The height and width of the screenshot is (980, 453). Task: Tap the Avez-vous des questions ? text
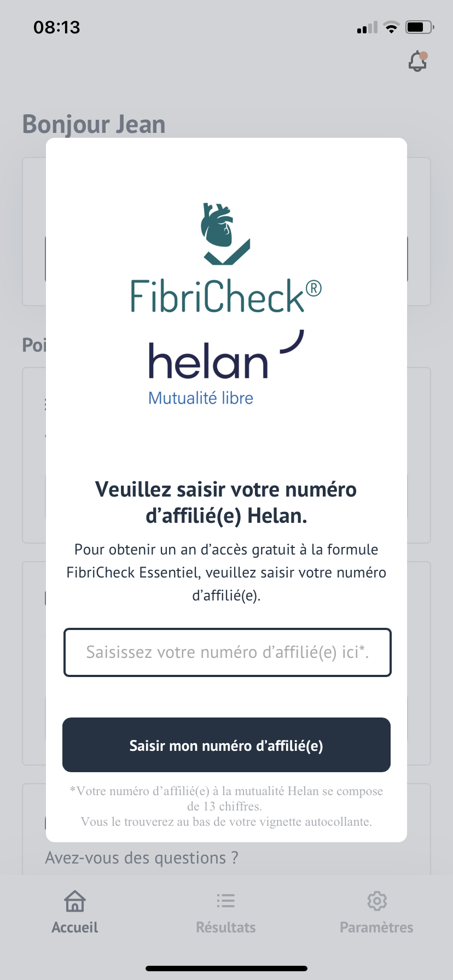(142, 858)
